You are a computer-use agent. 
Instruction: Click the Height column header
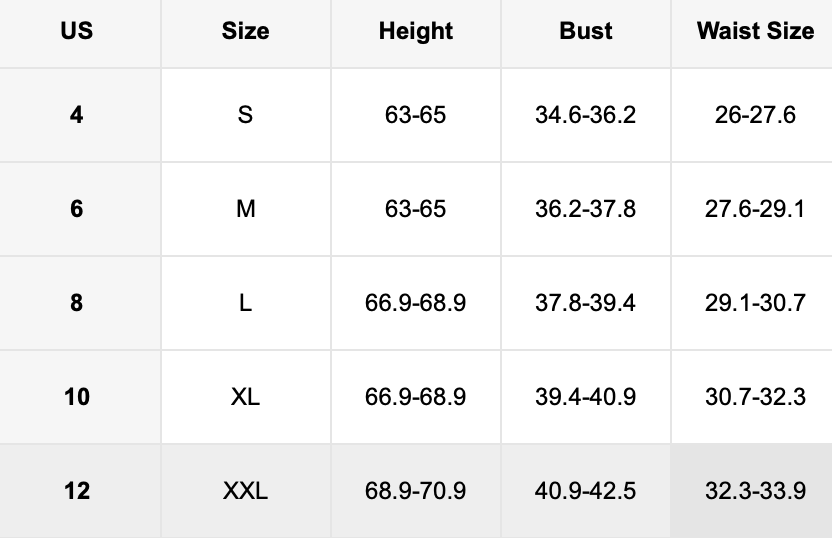pyautogui.click(x=416, y=31)
